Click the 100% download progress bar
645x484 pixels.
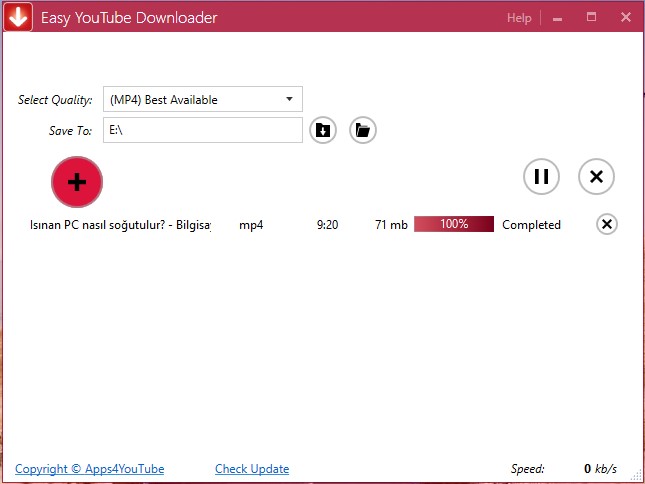[x=454, y=225]
